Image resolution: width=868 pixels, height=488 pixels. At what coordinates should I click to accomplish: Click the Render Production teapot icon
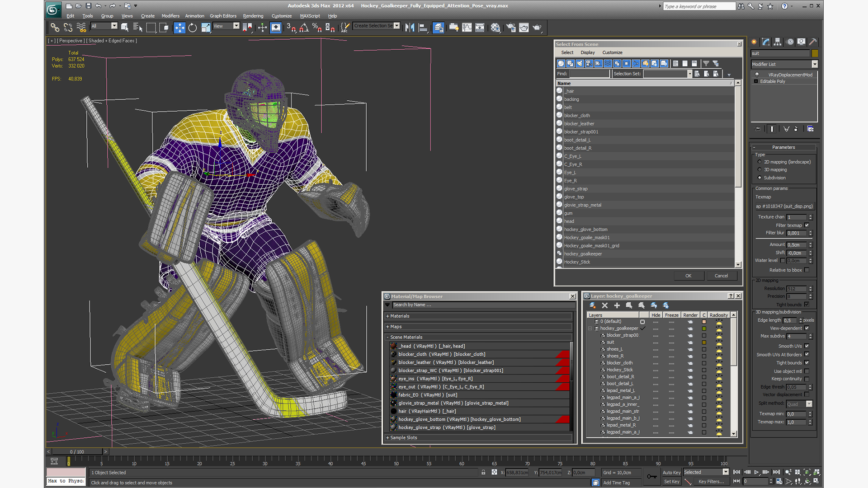click(537, 28)
